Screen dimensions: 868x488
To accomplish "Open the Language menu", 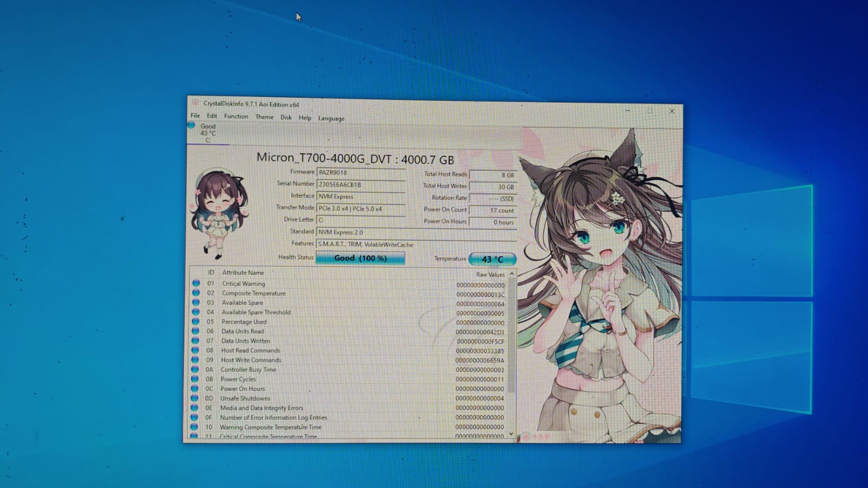I will coord(331,118).
